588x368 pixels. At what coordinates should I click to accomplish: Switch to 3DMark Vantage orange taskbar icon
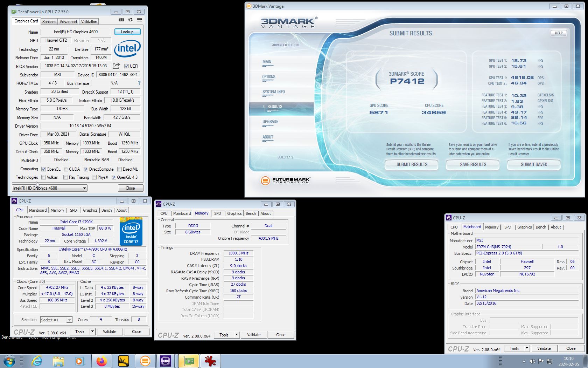coord(145,361)
